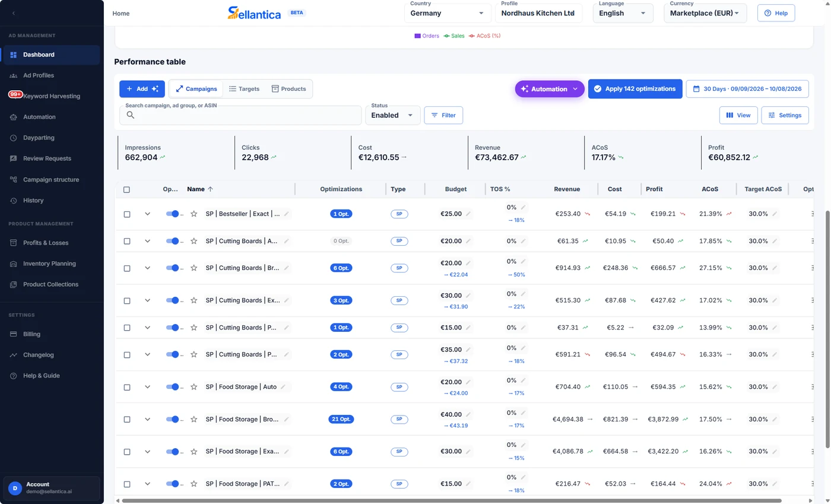Select checkbox for SP | Bestseller | Exact row
The width and height of the screenshot is (831, 504).
point(126,214)
